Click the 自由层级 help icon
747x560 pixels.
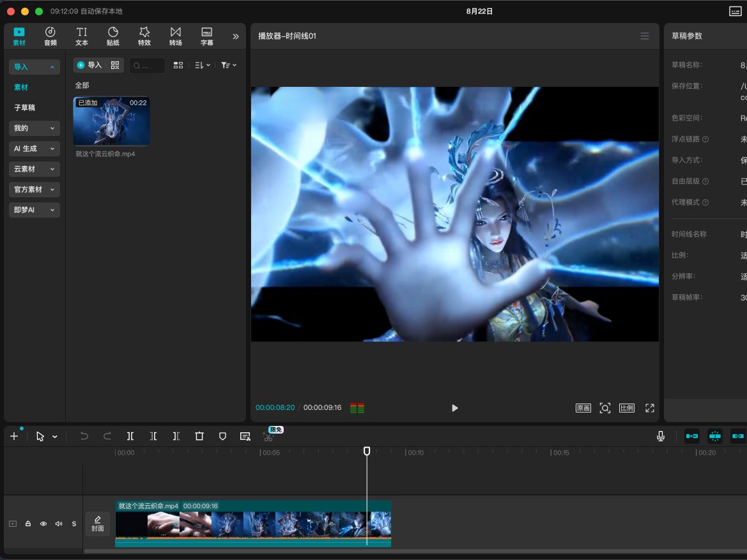(x=705, y=181)
